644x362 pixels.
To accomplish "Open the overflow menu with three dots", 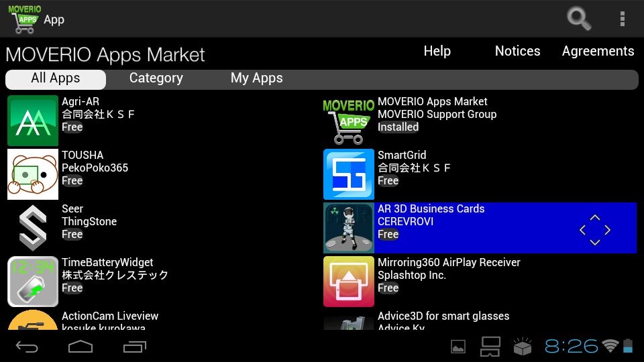I will [x=623, y=19].
